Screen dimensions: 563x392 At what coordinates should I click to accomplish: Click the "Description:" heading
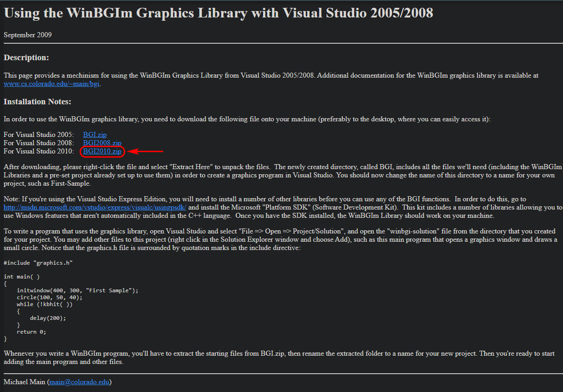(26, 57)
